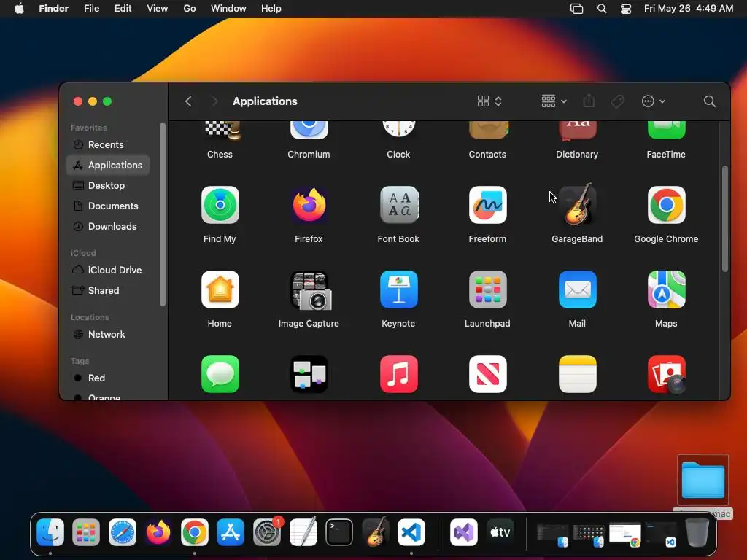Image resolution: width=747 pixels, height=560 pixels.
Task: Open Recents in the sidebar
Action: coord(108,145)
